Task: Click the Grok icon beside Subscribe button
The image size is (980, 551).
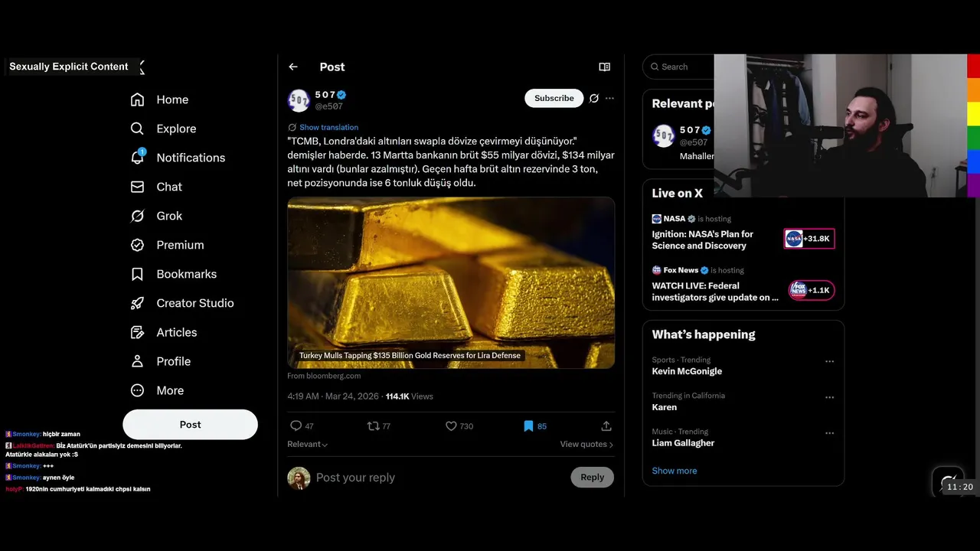Action: coord(593,98)
